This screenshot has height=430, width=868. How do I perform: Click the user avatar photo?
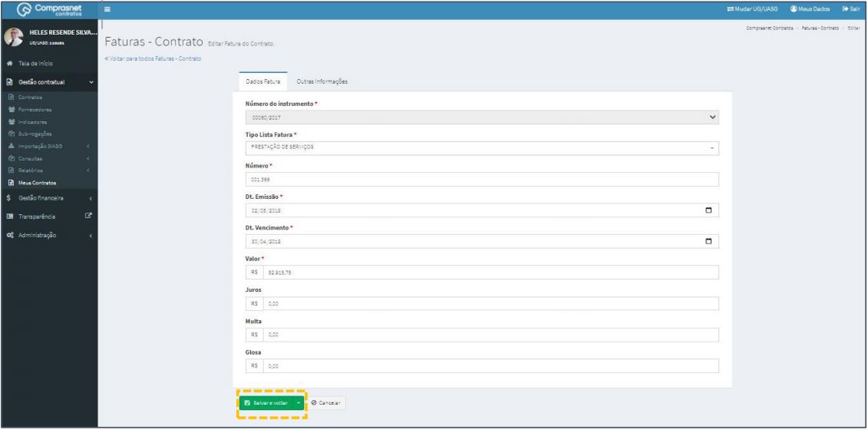(13, 37)
